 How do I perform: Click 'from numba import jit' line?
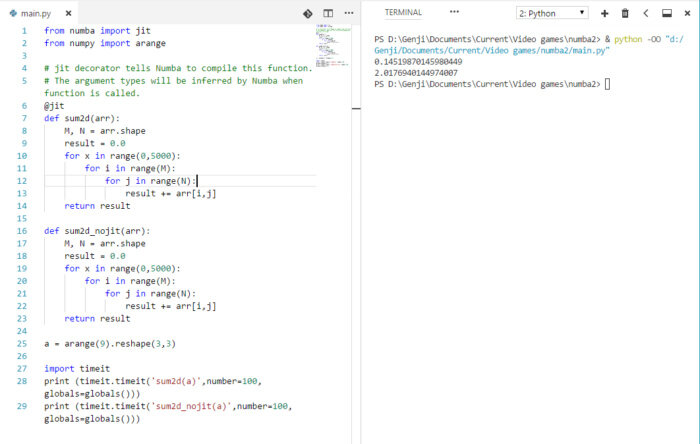(x=97, y=31)
